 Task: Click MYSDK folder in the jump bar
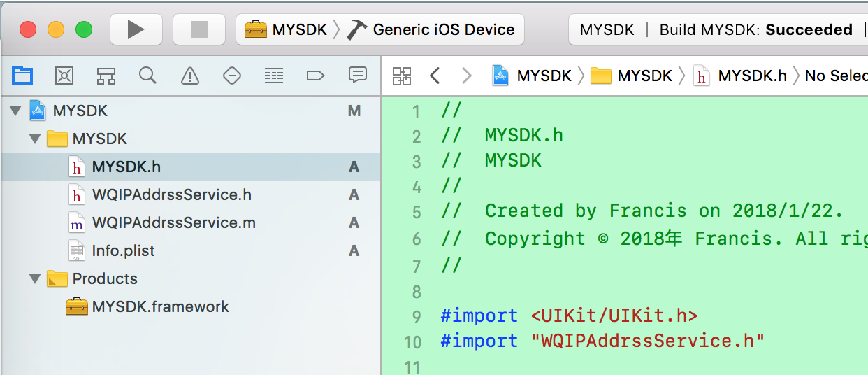coord(632,76)
